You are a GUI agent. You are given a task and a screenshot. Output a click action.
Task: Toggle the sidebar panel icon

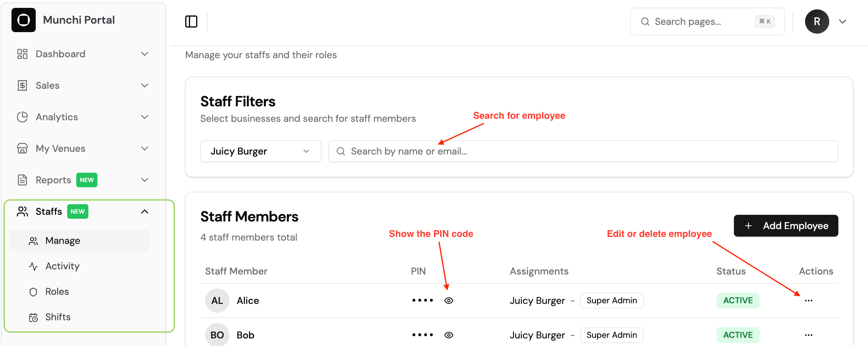tap(191, 22)
